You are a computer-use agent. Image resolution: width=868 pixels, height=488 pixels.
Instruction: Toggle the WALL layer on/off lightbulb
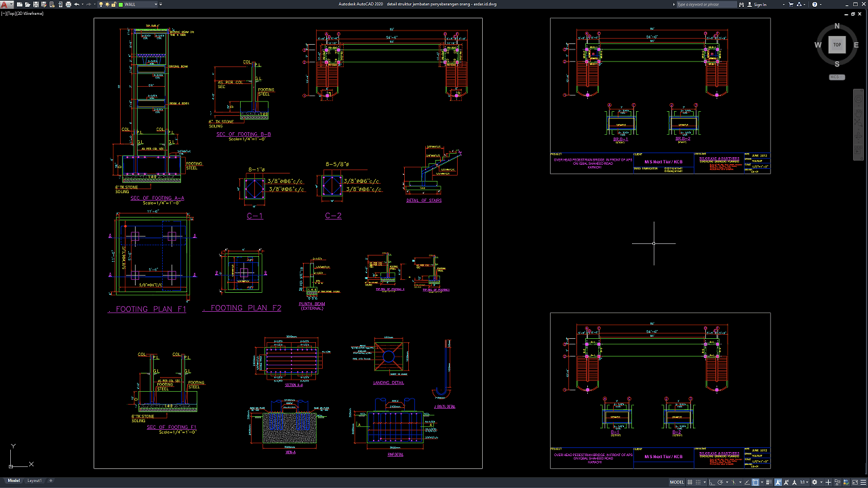point(101,4)
